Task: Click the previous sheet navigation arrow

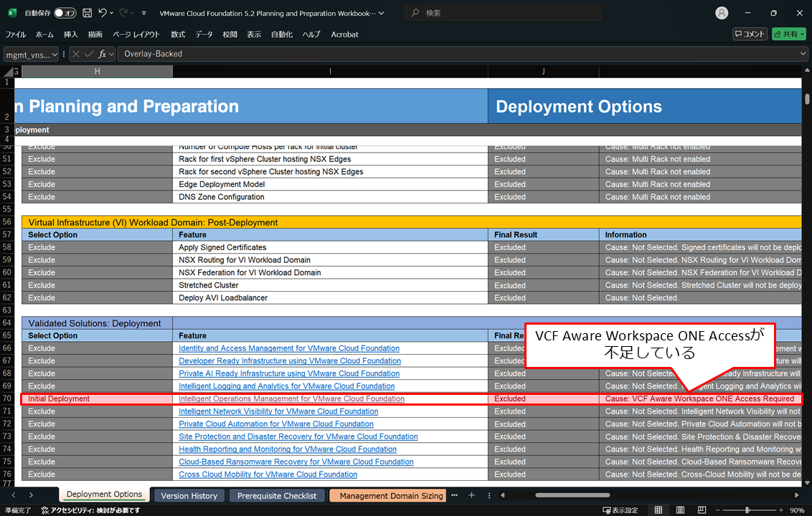Action: (x=14, y=495)
